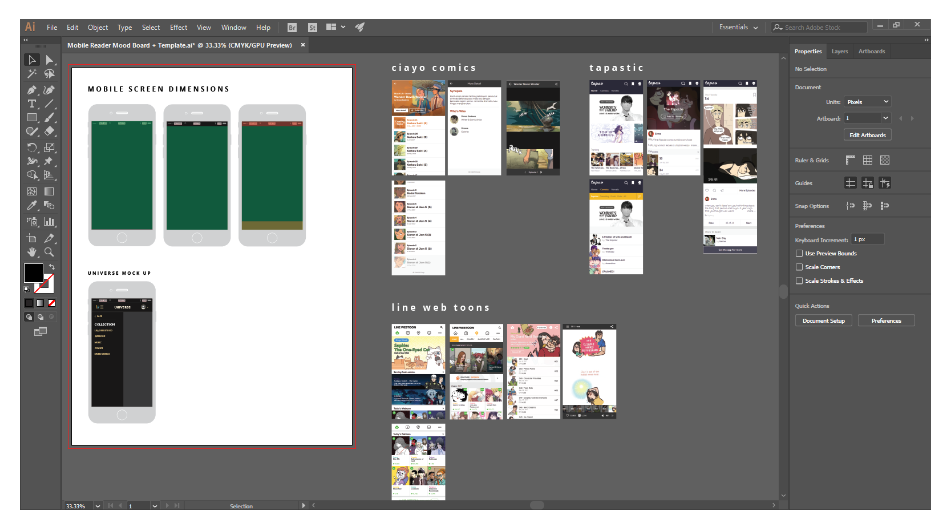
Task: Activate the Type tool
Action: coord(32,104)
